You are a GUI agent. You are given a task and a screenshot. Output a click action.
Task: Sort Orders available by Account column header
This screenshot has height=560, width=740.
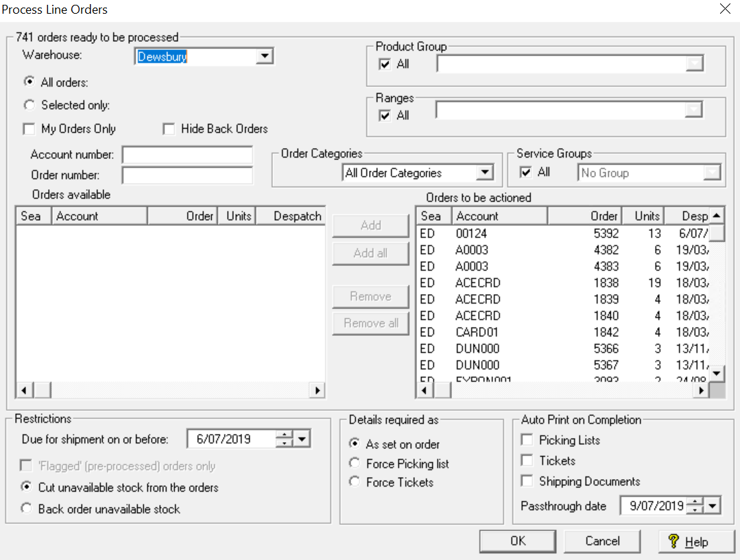pyautogui.click(x=99, y=216)
